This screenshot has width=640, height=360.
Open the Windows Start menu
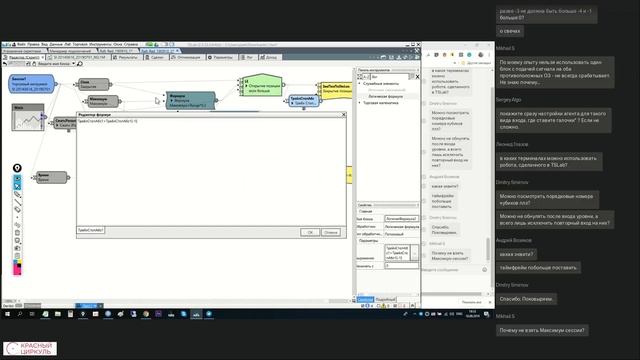(7, 314)
